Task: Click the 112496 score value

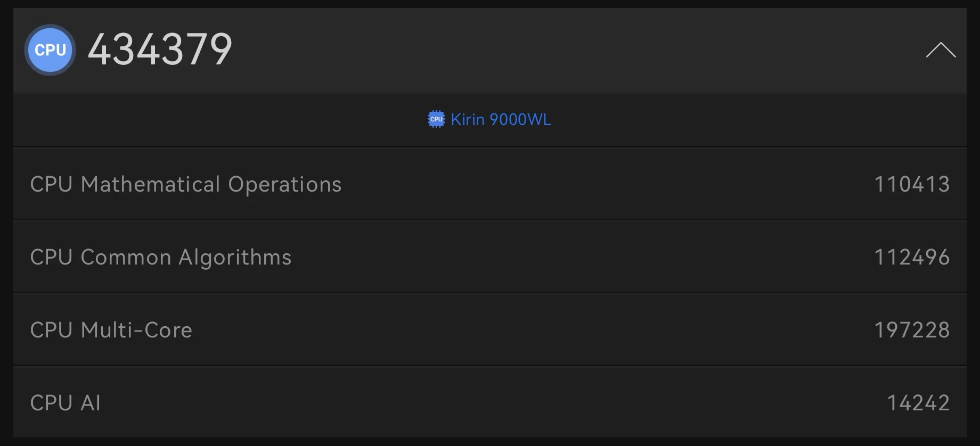Action: point(912,257)
